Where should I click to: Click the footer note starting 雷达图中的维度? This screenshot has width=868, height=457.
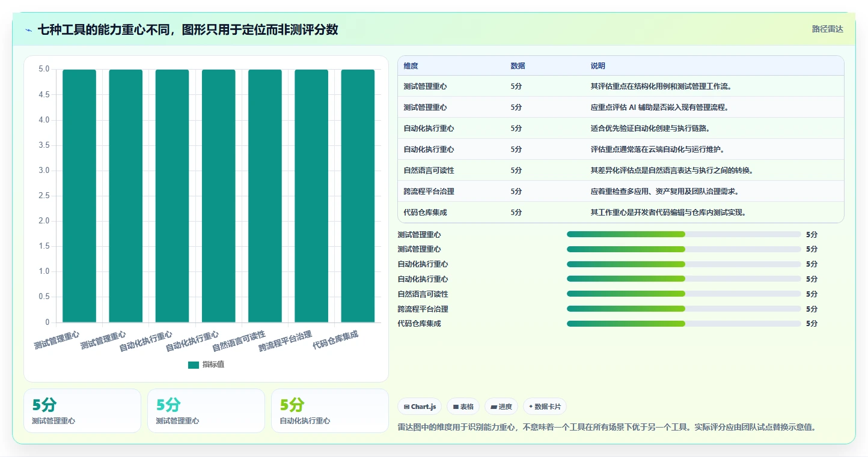point(607,427)
